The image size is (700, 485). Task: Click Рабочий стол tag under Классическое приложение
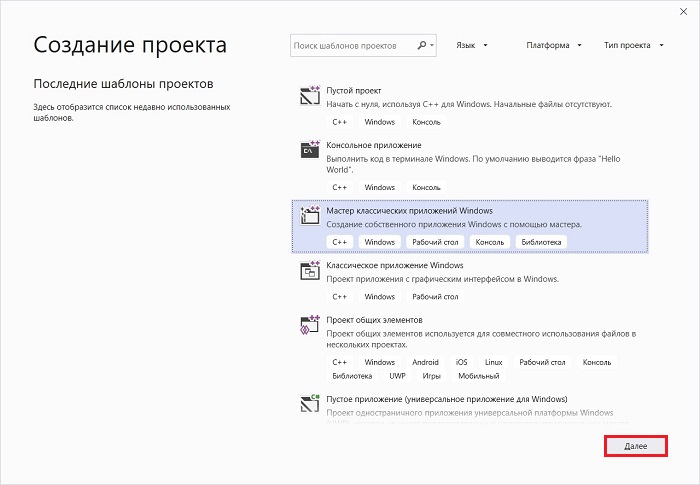(435, 297)
